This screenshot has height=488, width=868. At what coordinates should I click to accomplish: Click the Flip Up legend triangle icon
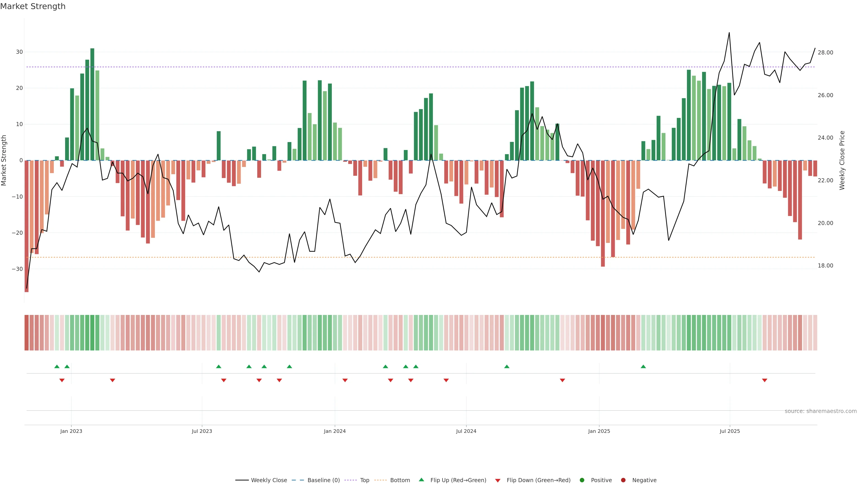point(421,480)
